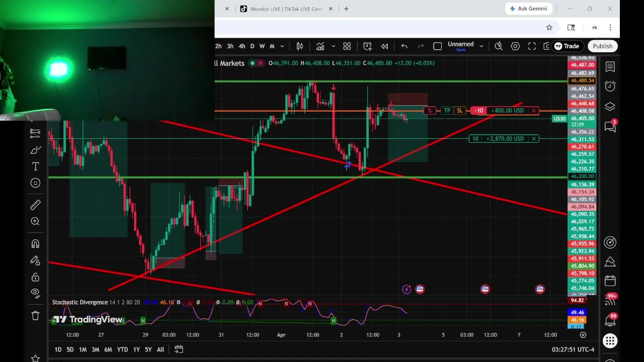This screenshot has width=644, height=362.
Task: Open the Calendar panel
Action: (610, 281)
